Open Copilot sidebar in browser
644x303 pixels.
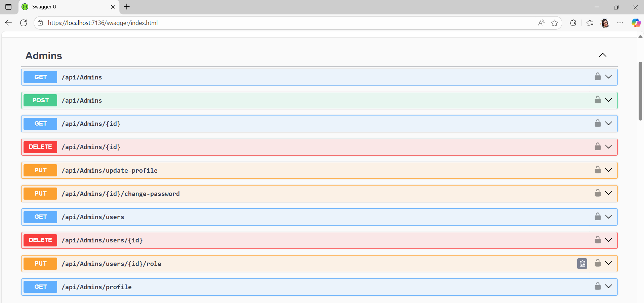pyautogui.click(x=636, y=23)
